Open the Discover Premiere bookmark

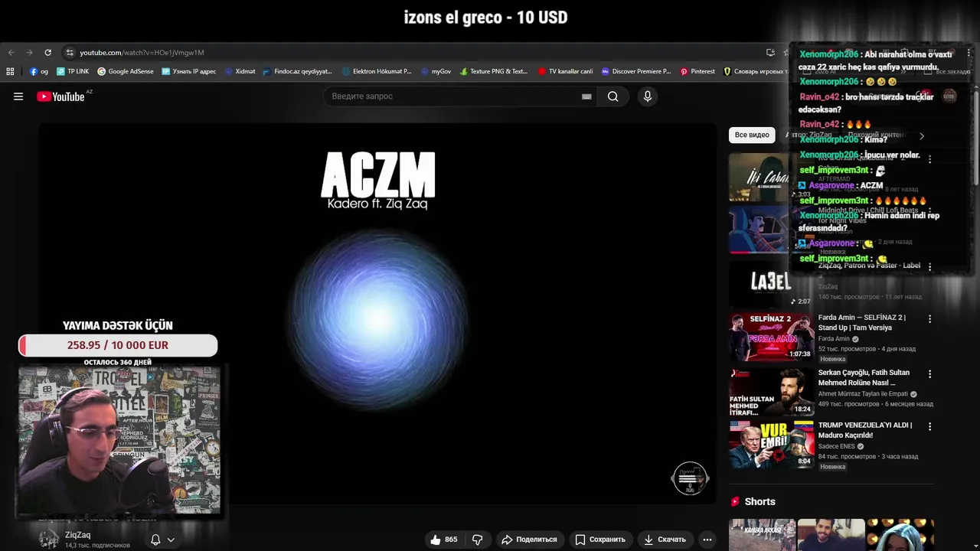point(636,71)
